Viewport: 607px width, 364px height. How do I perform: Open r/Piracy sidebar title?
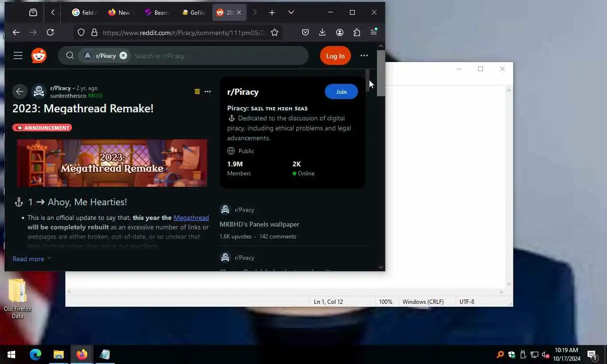[x=243, y=92]
